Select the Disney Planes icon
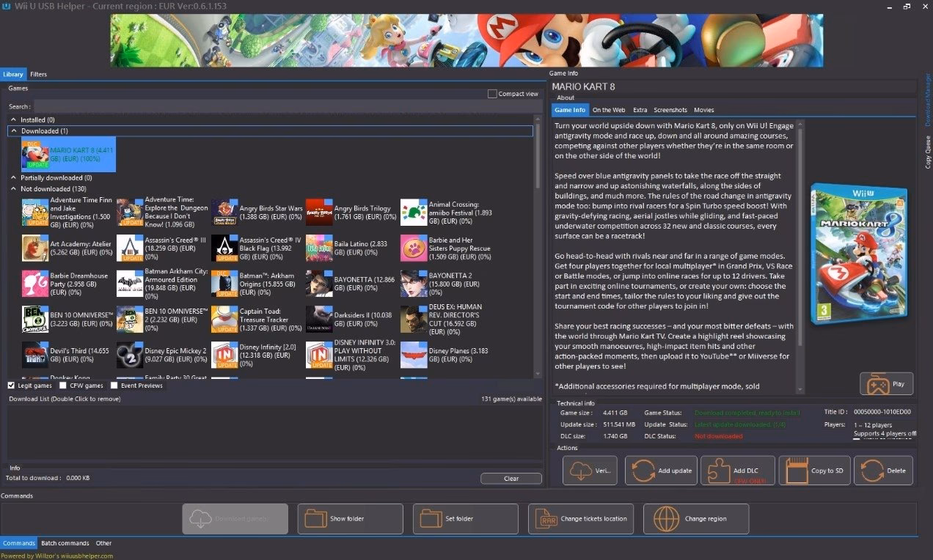 coord(414,355)
